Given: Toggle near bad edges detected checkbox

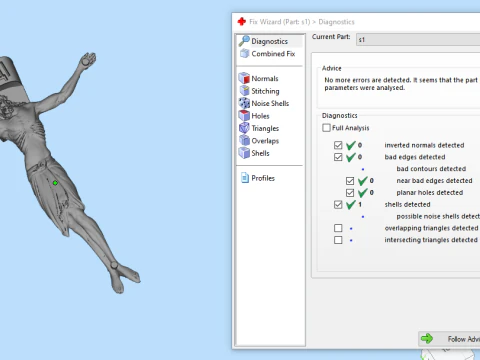Looking at the screenshot, I should click(x=350, y=181).
